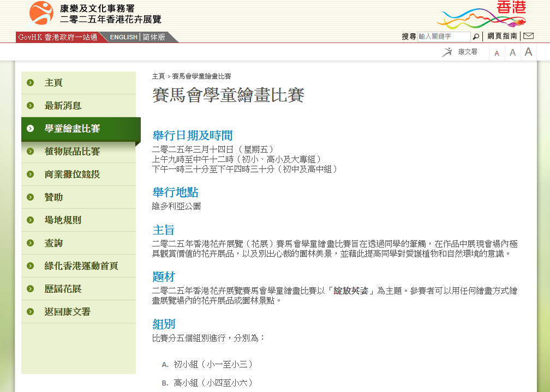Open the 網頁指南 site map link
This screenshot has width=550, height=392.
point(502,37)
